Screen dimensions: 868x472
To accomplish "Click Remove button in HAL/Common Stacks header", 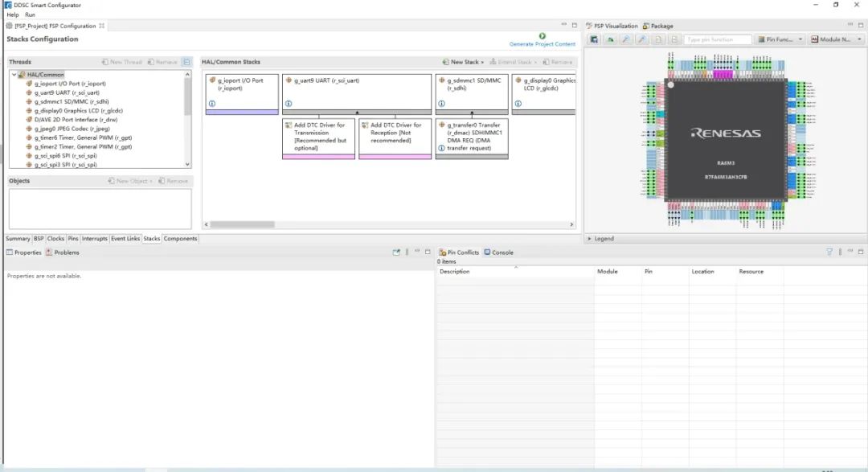I will pyautogui.click(x=558, y=62).
